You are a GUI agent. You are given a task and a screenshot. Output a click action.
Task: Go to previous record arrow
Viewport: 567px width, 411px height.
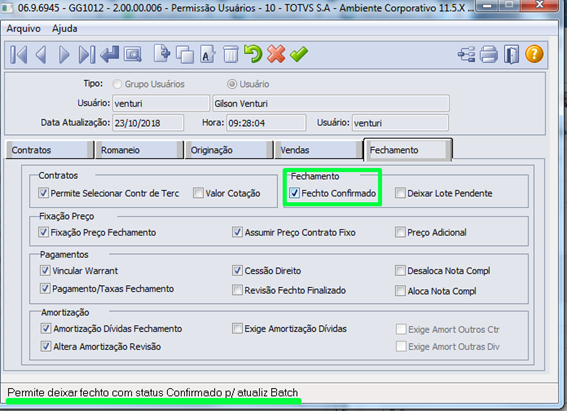[x=41, y=55]
